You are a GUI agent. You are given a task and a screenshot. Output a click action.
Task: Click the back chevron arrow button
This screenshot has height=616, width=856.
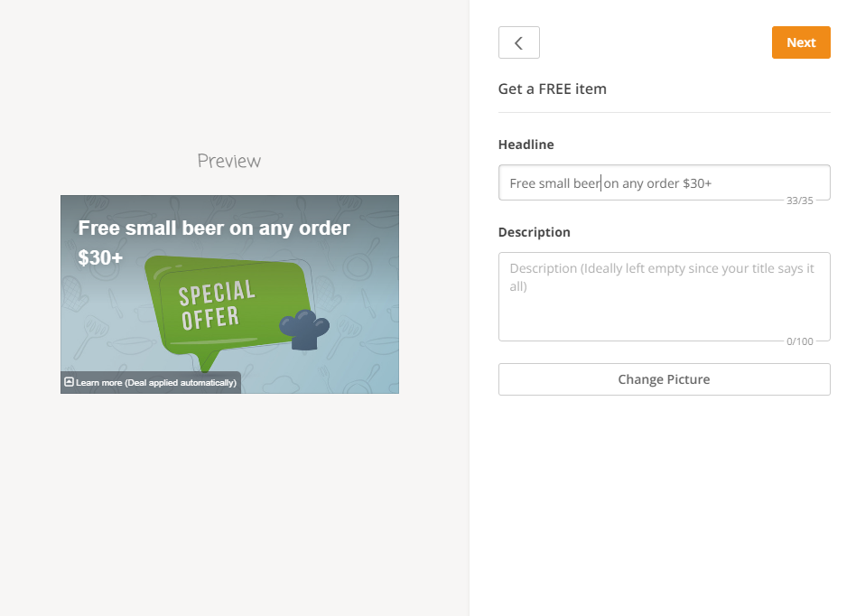[518, 42]
